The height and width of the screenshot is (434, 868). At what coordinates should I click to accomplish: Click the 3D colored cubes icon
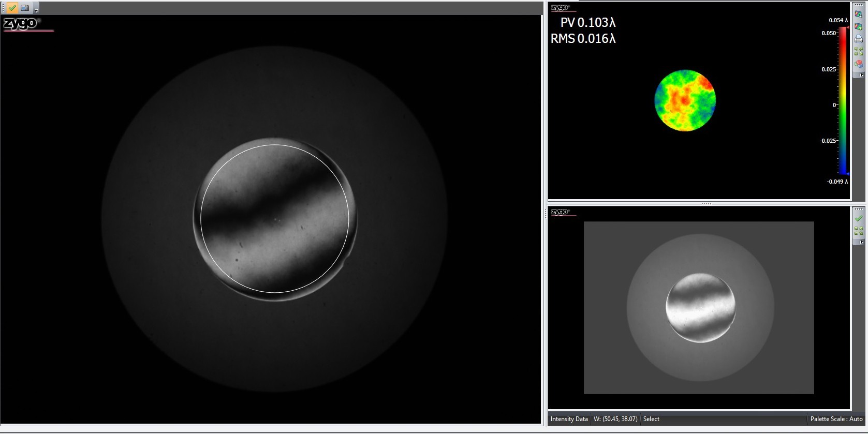click(x=859, y=64)
